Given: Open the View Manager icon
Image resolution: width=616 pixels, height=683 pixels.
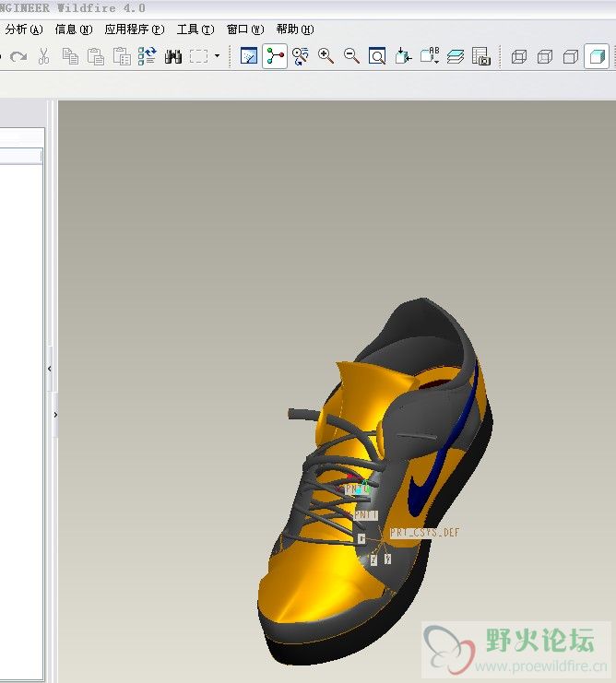Looking at the screenshot, I should click(481, 56).
